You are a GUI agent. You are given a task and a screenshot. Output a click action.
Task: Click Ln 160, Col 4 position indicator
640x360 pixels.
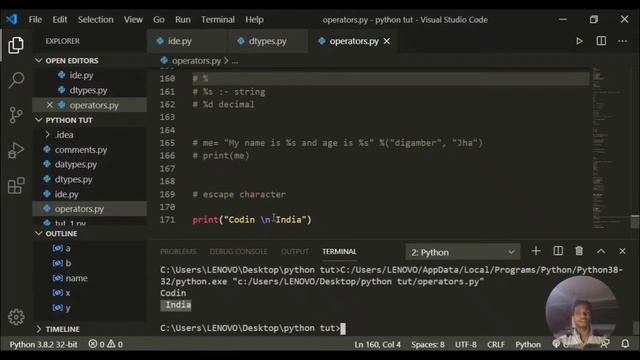point(378,344)
